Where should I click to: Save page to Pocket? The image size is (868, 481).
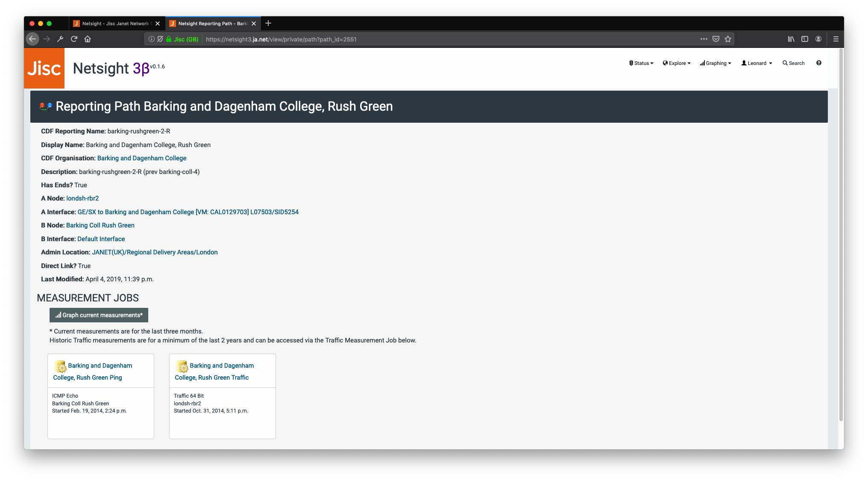(716, 39)
